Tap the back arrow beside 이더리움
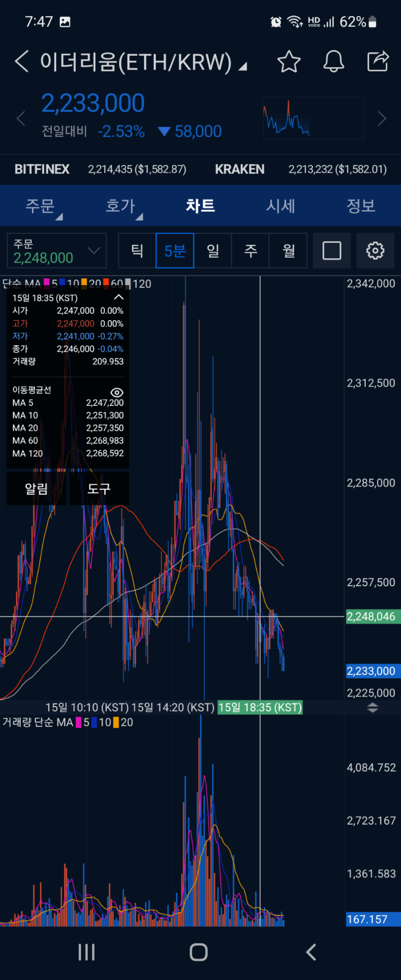Viewport: 401px width, 980px height. click(x=22, y=61)
